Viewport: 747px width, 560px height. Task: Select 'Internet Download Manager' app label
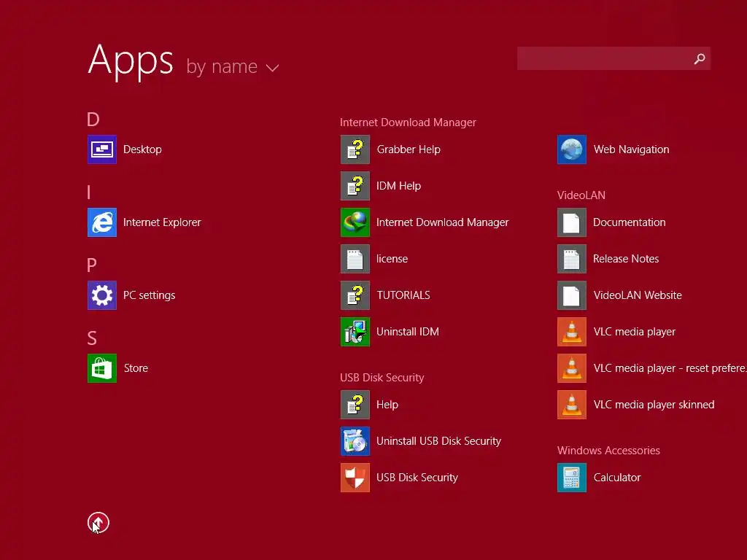pos(443,222)
